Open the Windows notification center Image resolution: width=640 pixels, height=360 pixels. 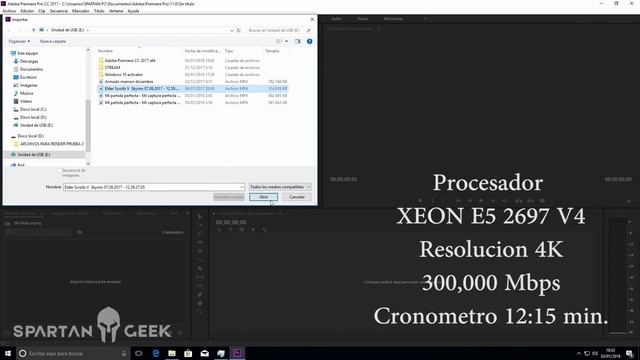pos(629,353)
